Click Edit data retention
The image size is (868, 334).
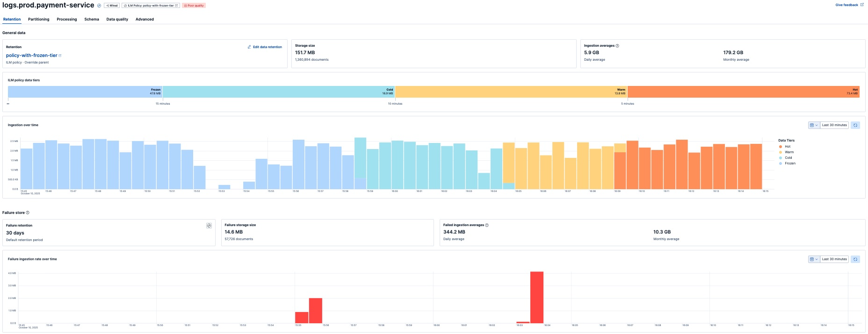tap(265, 47)
